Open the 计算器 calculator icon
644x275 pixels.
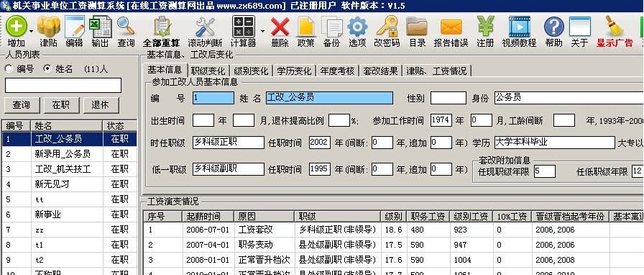click(x=243, y=27)
